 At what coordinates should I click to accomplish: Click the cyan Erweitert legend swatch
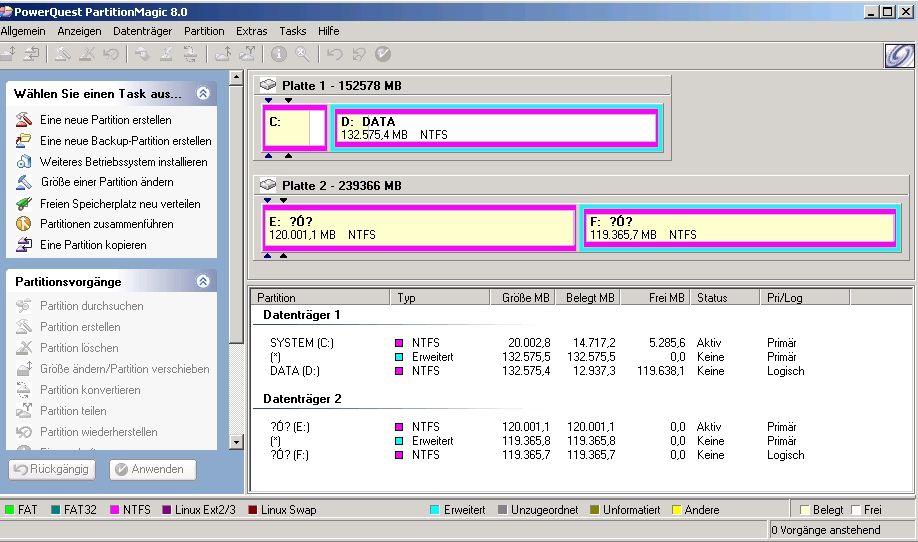(x=434, y=510)
